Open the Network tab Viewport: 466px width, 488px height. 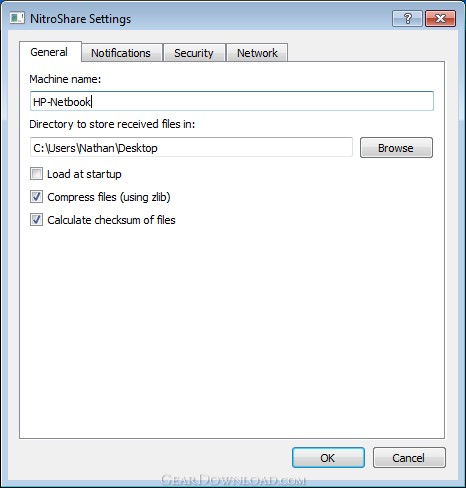click(257, 53)
